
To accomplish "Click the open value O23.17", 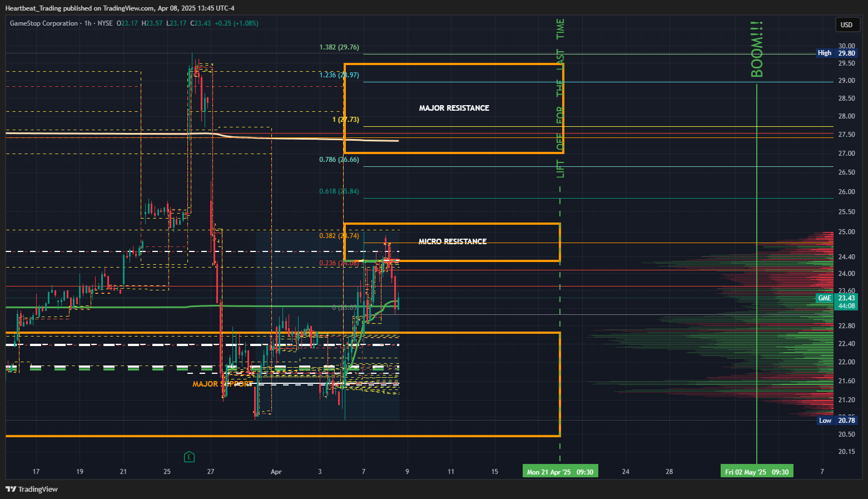I will tap(127, 23).
